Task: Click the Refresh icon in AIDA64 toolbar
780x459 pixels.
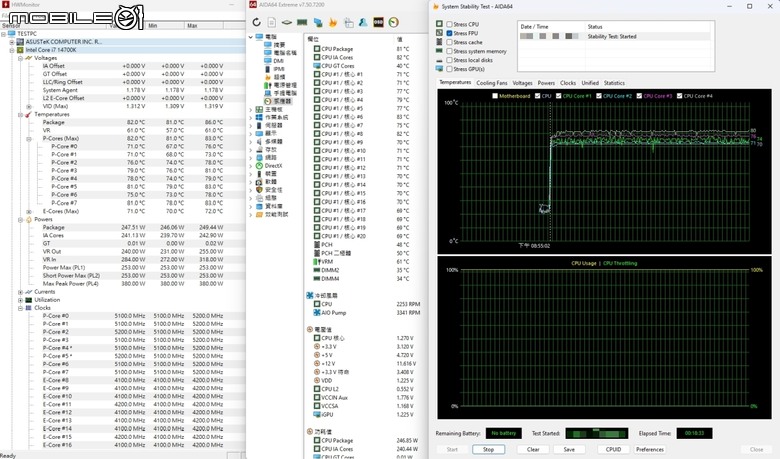Action: 256,22
